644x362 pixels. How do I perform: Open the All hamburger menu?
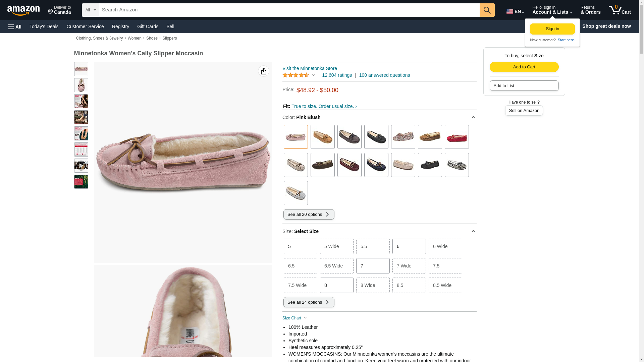tap(15, 26)
